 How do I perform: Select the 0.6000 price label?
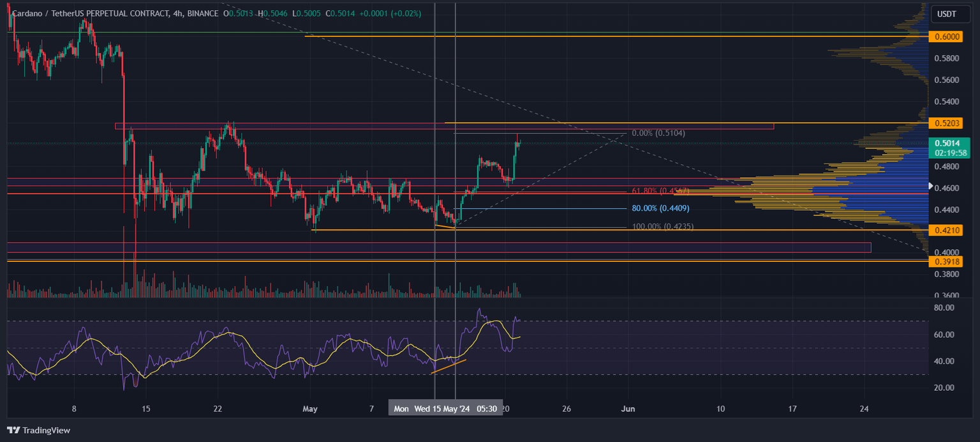coord(946,37)
